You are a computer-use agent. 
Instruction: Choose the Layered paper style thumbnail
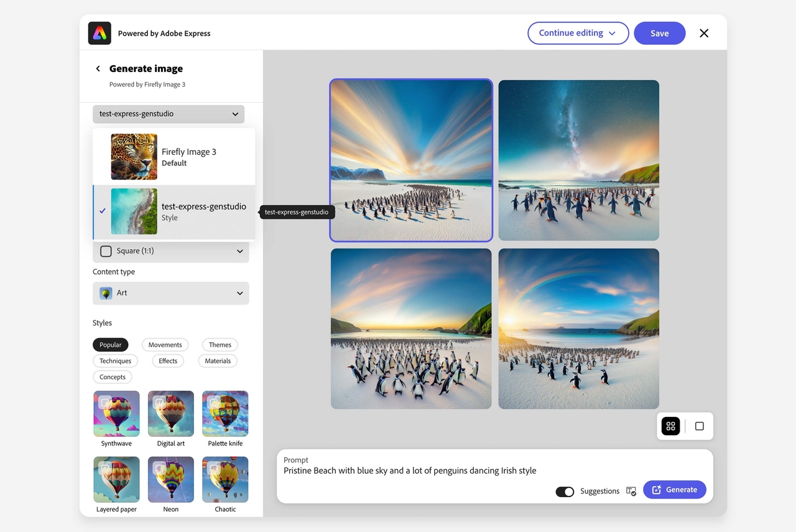point(116,480)
